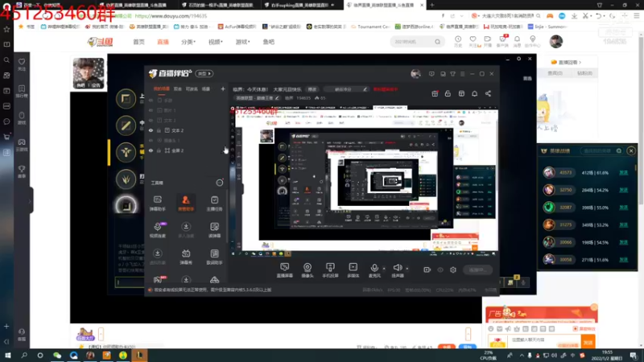Click the 连接中 stream button
The height and width of the screenshot is (362, 644).
(477, 270)
